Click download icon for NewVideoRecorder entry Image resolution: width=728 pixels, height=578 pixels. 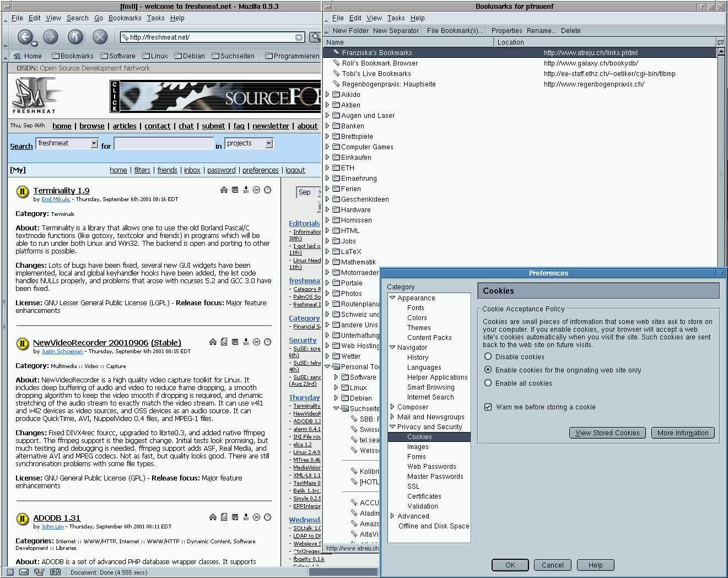coord(246,342)
